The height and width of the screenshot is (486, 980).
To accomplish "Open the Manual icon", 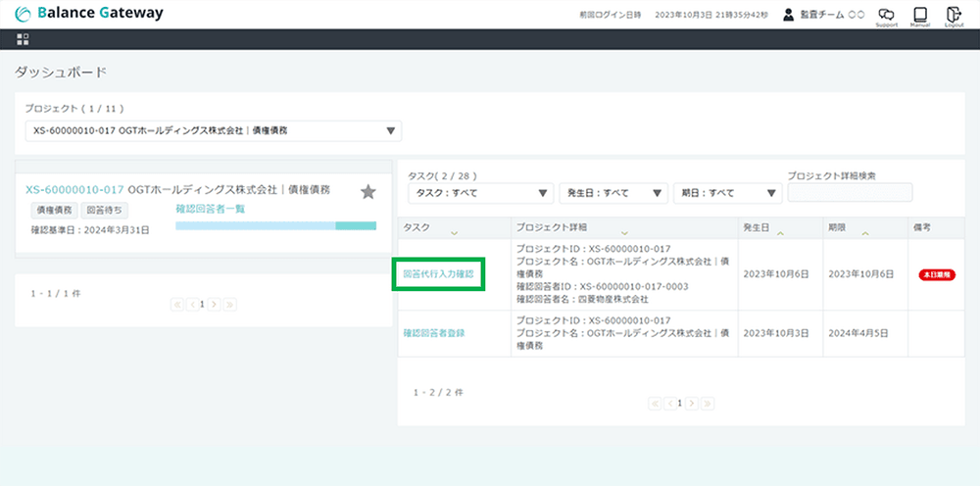I will tap(919, 16).
